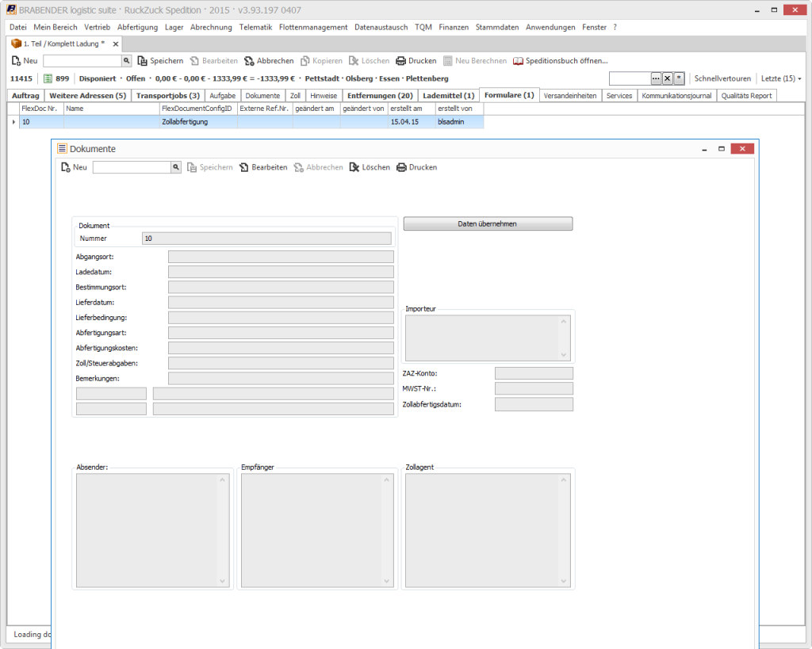Delete document with Löschen in Dokumente dialog
Screen dimensions: 812x649
(x=370, y=167)
